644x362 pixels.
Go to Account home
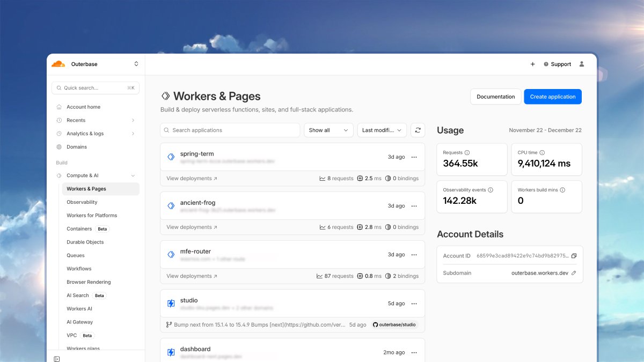83,107
